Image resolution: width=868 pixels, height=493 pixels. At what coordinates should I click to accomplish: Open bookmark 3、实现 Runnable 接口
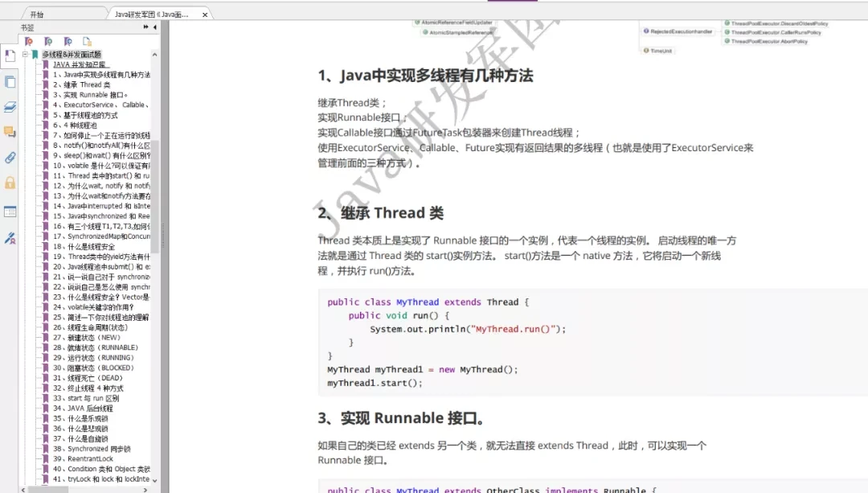(x=90, y=95)
